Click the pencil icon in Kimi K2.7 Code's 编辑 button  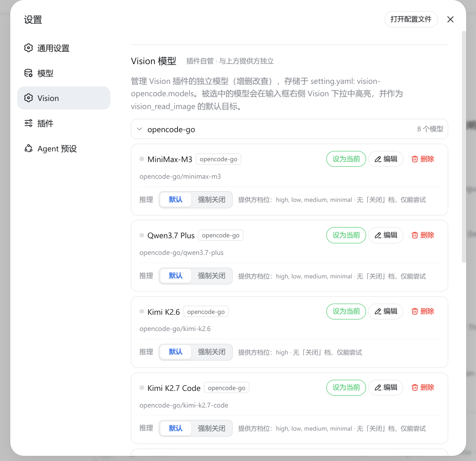tap(378, 387)
